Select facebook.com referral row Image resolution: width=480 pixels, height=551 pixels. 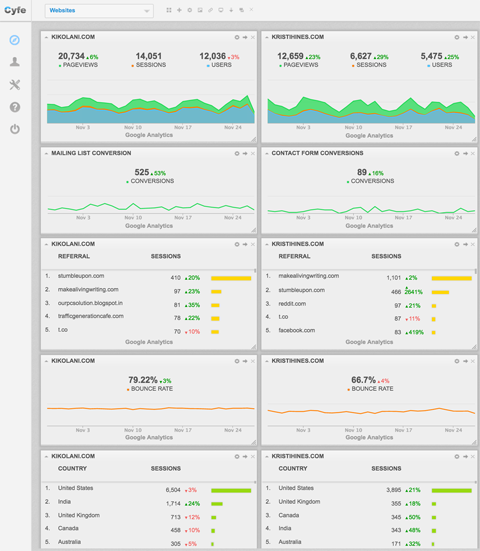tap(369, 332)
